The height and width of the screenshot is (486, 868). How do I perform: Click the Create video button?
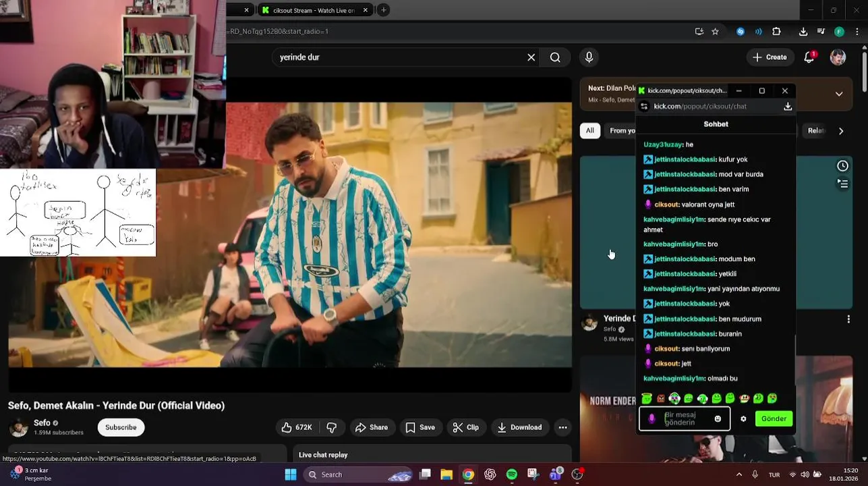(770, 57)
